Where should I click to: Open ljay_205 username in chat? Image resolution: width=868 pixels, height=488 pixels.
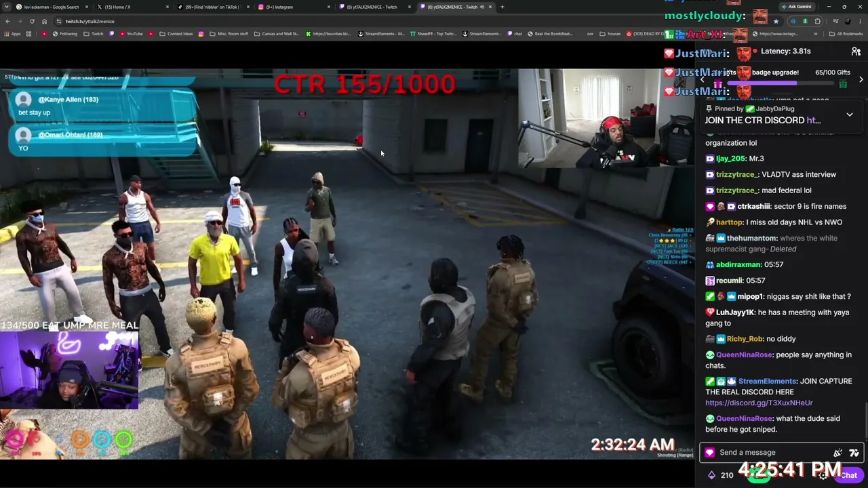tap(730, 159)
